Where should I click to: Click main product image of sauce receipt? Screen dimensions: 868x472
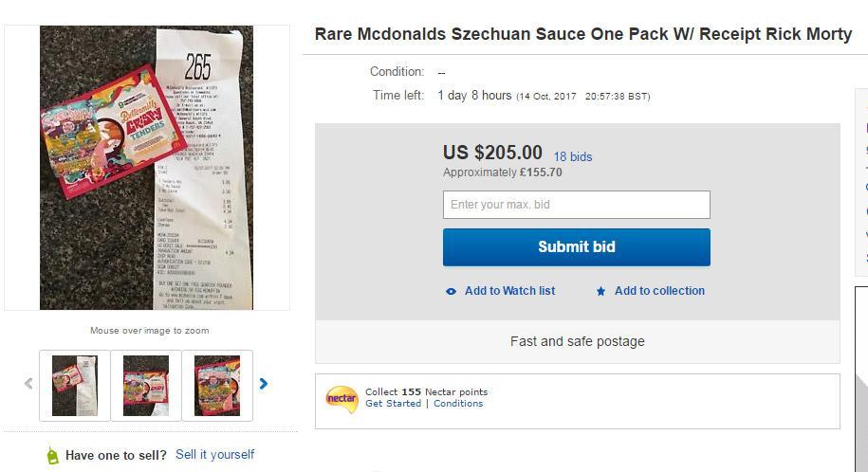tap(146, 168)
